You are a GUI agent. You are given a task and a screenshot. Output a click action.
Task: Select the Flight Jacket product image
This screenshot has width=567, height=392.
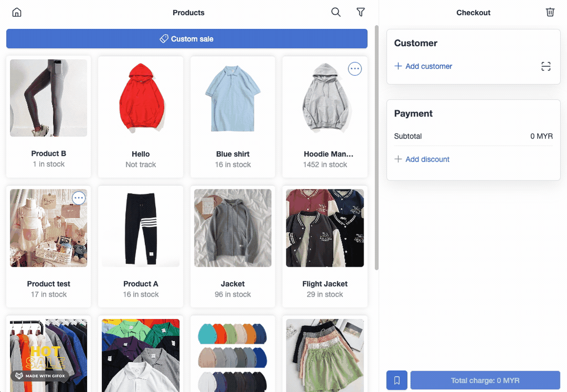325,228
